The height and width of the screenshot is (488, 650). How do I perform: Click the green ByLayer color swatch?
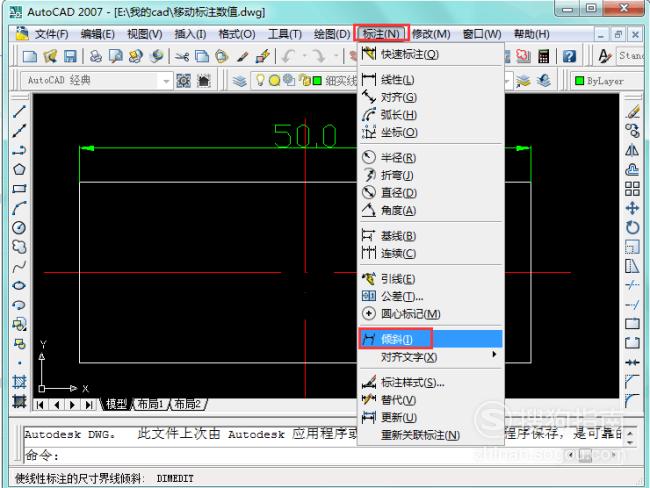(x=579, y=81)
